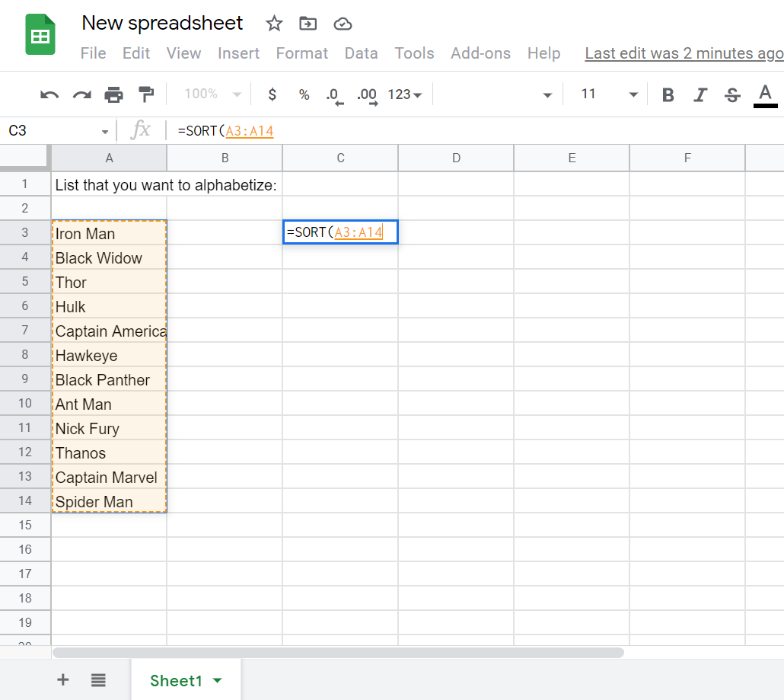Viewport: 784px width, 700px height.
Task: Click cell containing Spider Man
Action: (109, 501)
